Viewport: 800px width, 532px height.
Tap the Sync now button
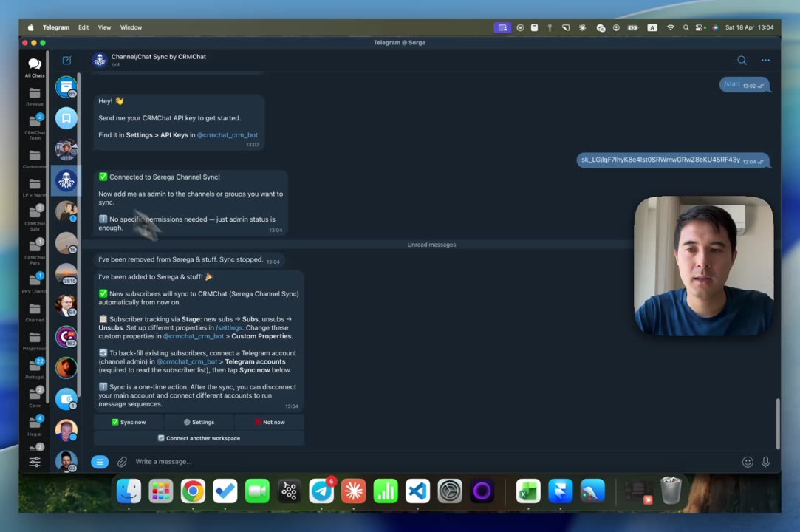(x=129, y=422)
